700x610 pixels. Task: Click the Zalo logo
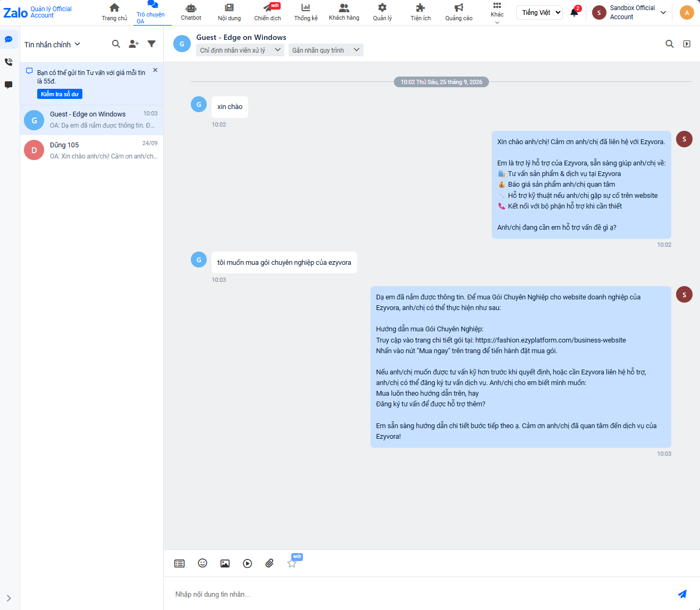click(15, 12)
